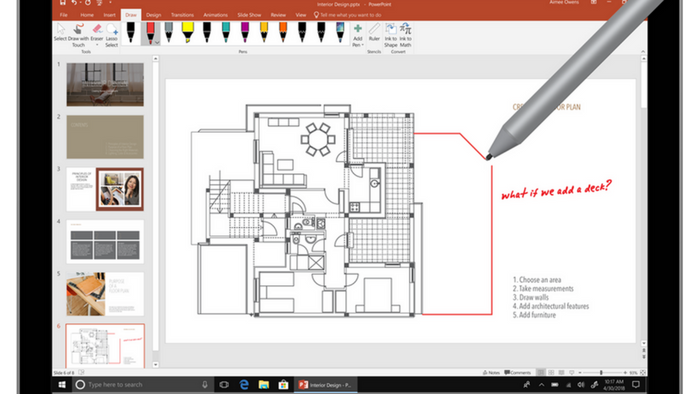Click Ink to Shape
The image size is (700, 394).
tap(391, 35)
